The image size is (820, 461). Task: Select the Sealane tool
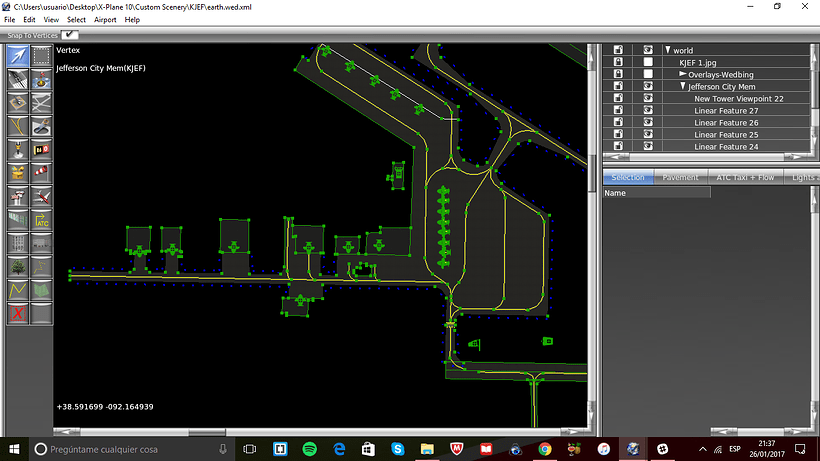[41, 79]
